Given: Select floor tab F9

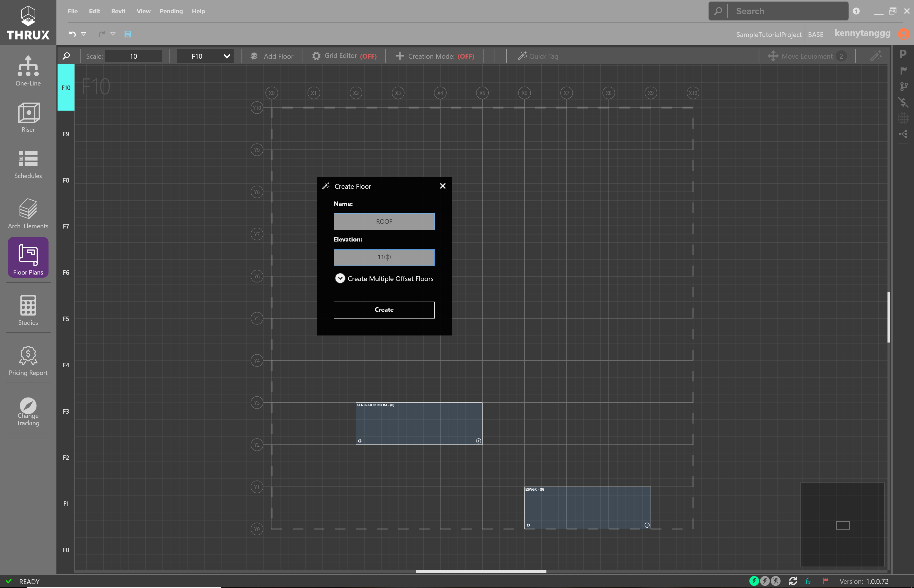Looking at the screenshot, I should tap(66, 134).
